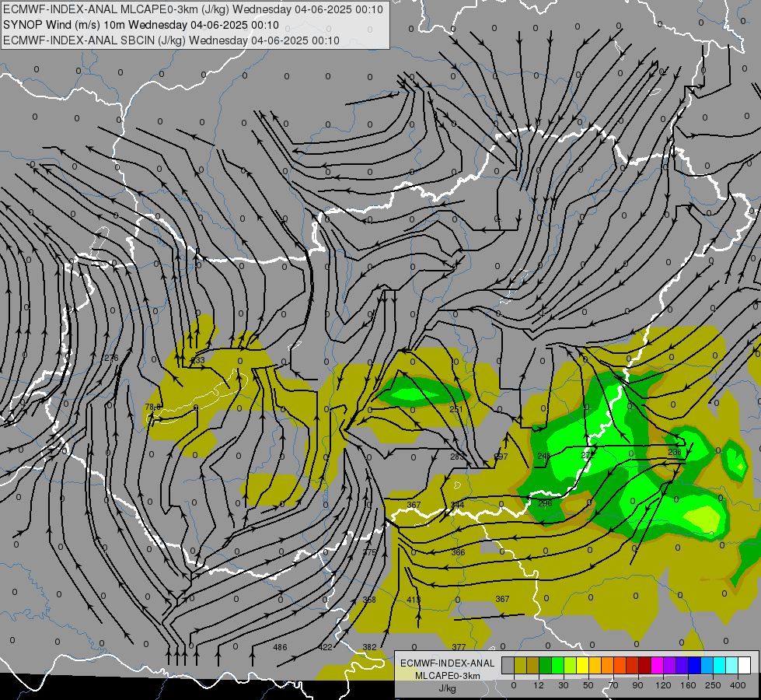Click the dark red legend swatch
This screenshot has height=700, width=761.
(x=644, y=666)
